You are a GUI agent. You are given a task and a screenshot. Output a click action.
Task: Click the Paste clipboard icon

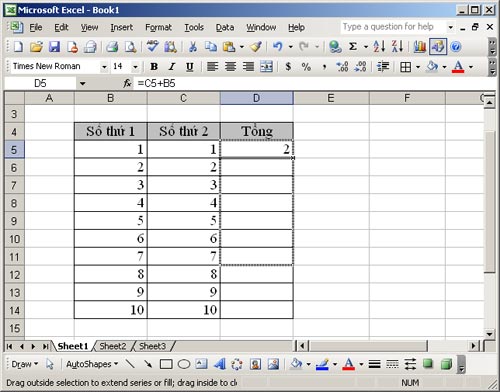[229, 47]
